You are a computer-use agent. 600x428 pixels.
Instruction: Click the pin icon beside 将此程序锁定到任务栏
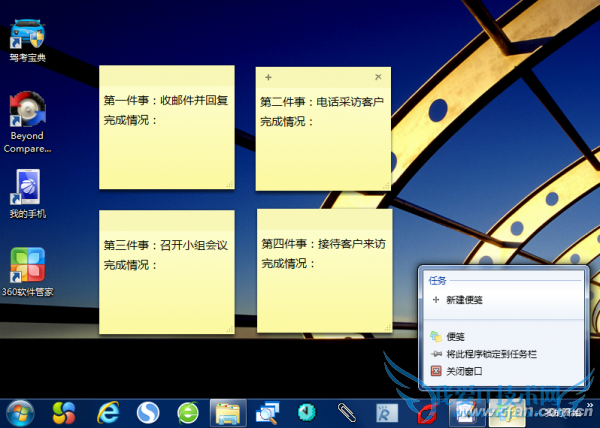[436, 354]
